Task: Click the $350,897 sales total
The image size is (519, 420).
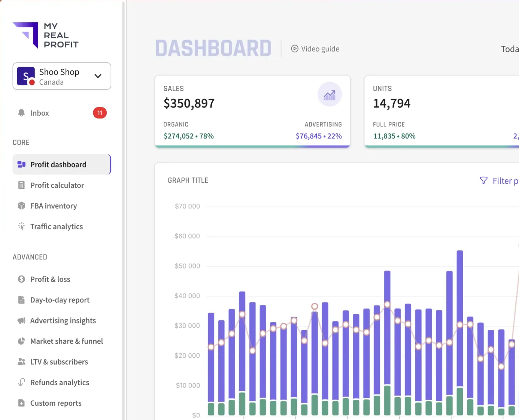Action: (189, 103)
